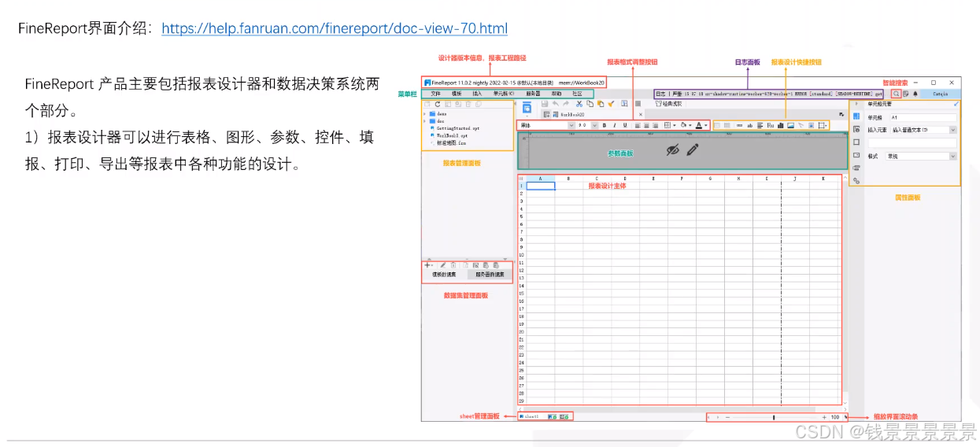Click the 单元格 A1 input field

pos(923,116)
